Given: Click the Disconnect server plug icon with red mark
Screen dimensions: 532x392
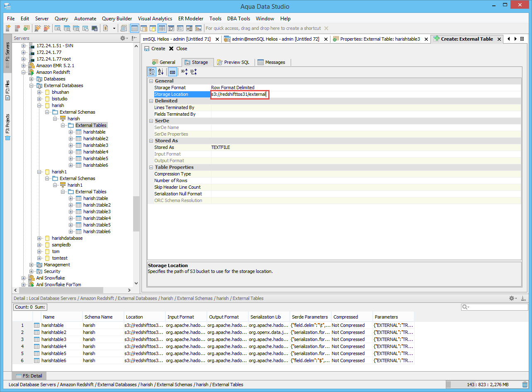Looking at the screenshot, I should [x=46, y=28].
